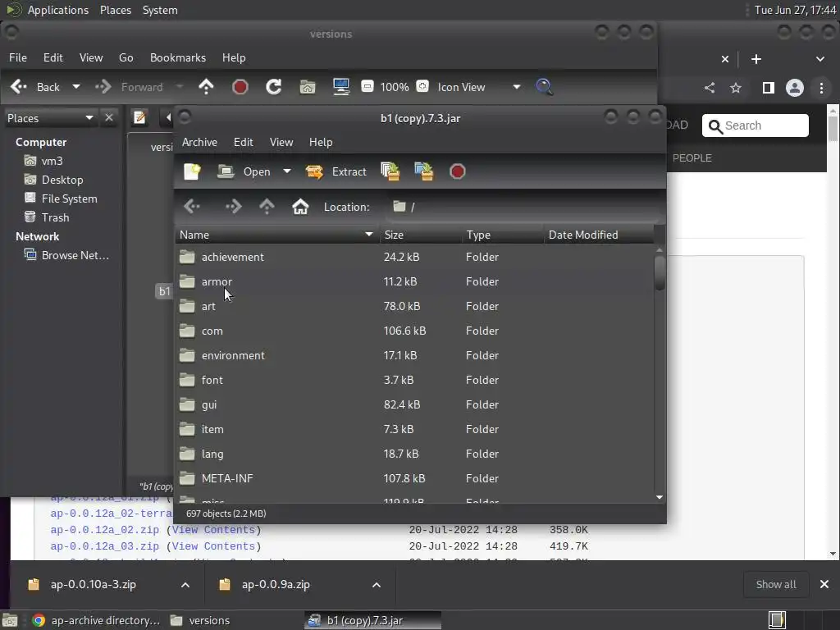
Task: Click the archive Location path field
Action: point(523,207)
